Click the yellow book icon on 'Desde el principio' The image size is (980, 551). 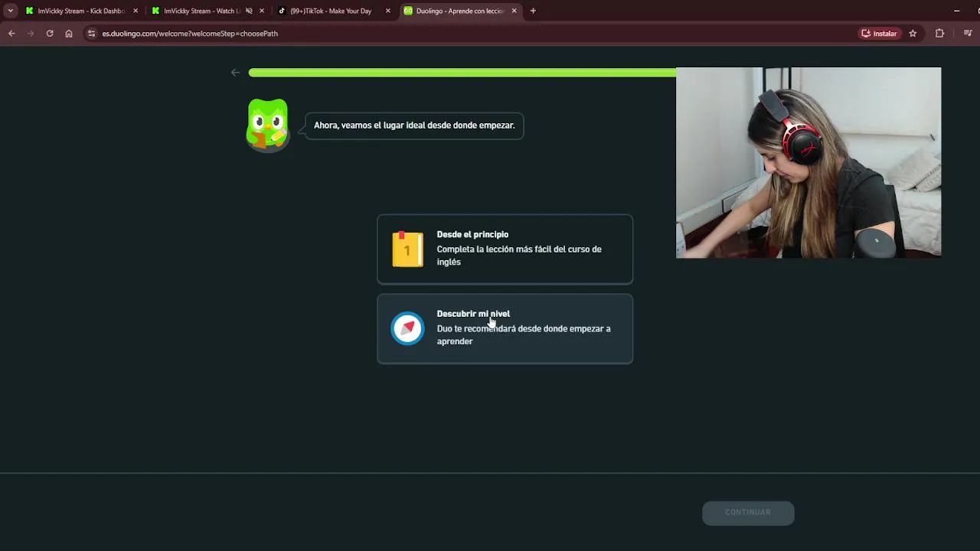407,249
